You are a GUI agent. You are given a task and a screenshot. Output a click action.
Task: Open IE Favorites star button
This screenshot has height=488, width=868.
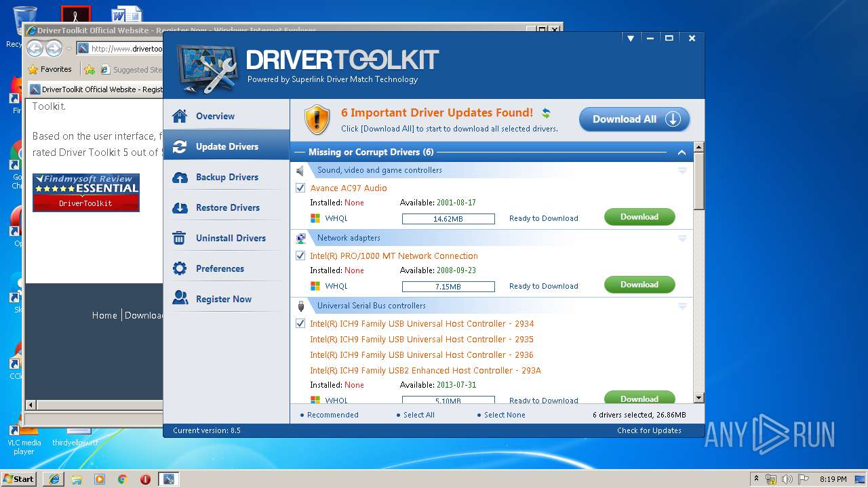pyautogui.click(x=50, y=69)
